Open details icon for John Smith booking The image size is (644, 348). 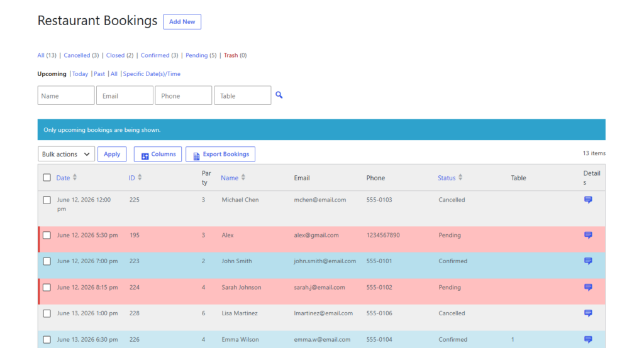[x=588, y=261]
